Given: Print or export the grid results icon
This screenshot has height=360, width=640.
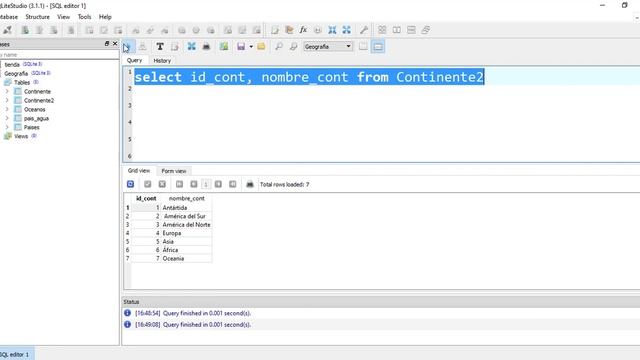Looking at the screenshot, I should (250, 184).
